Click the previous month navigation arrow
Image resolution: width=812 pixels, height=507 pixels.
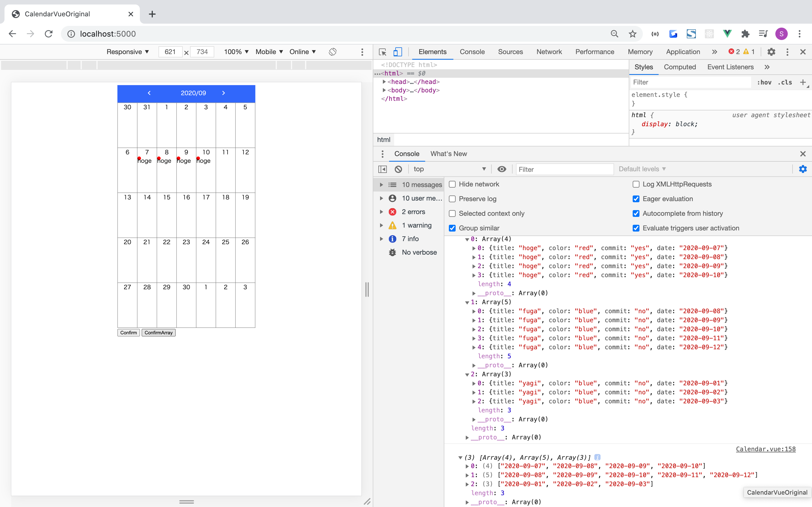(x=149, y=92)
